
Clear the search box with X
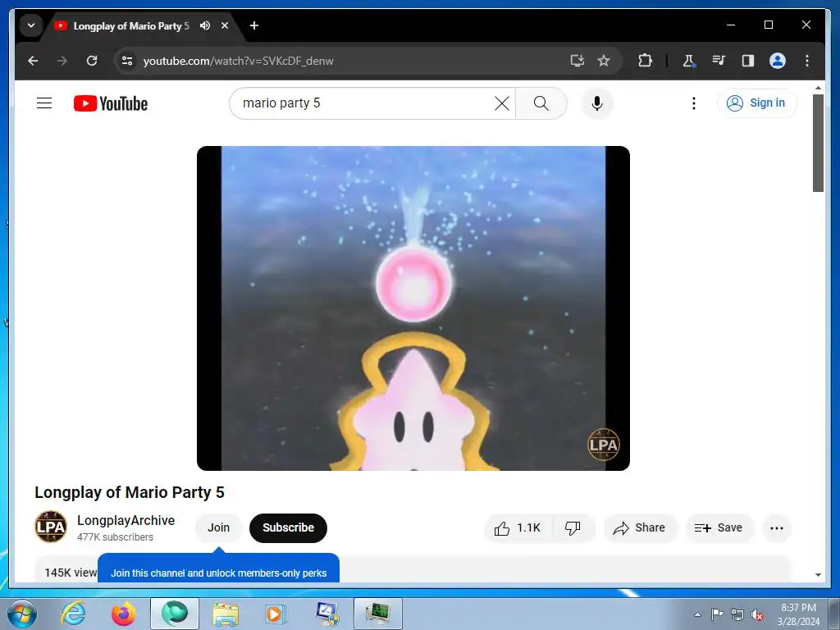501,103
